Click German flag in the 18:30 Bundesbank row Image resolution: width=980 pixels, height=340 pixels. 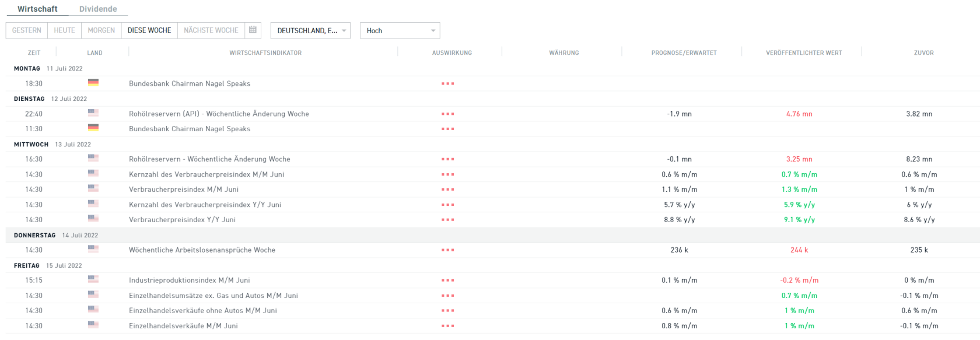(x=93, y=82)
